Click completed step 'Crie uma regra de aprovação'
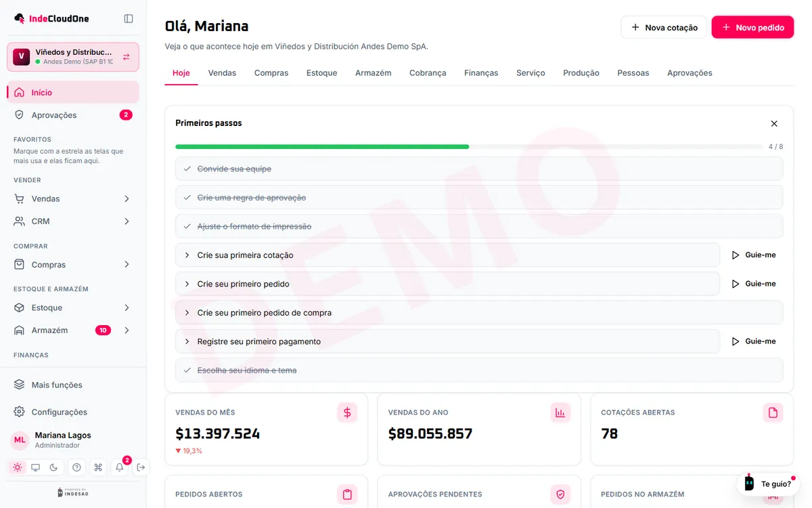 click(479, 198)
